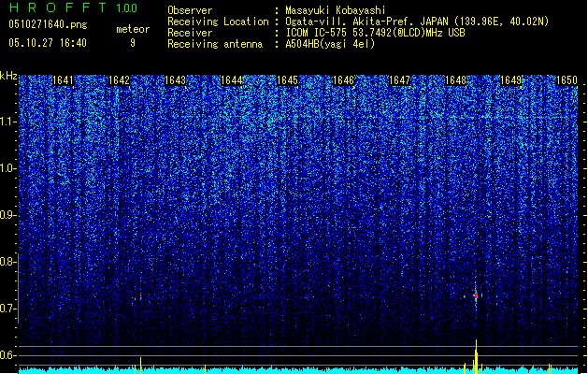Click the Observer label
Viewport: 588px width, 374px height.
click(x=190, y=10)
